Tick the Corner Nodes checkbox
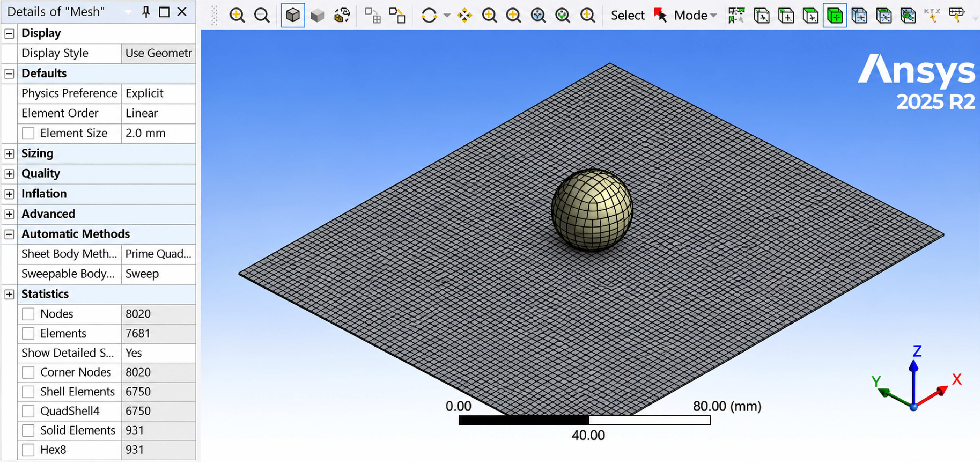The height and width of the screenshot is (462, 980). 28,372
